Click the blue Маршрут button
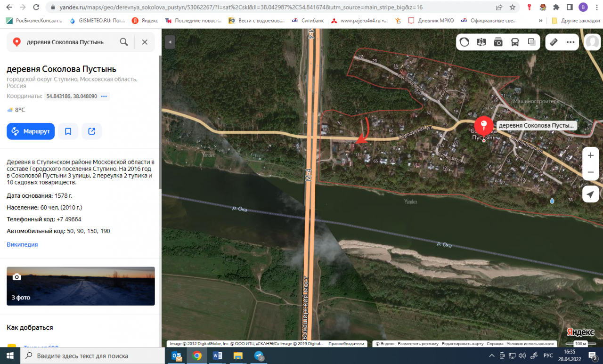The height and width of the screenshot is (364, 603). click(x=31, y=131)
